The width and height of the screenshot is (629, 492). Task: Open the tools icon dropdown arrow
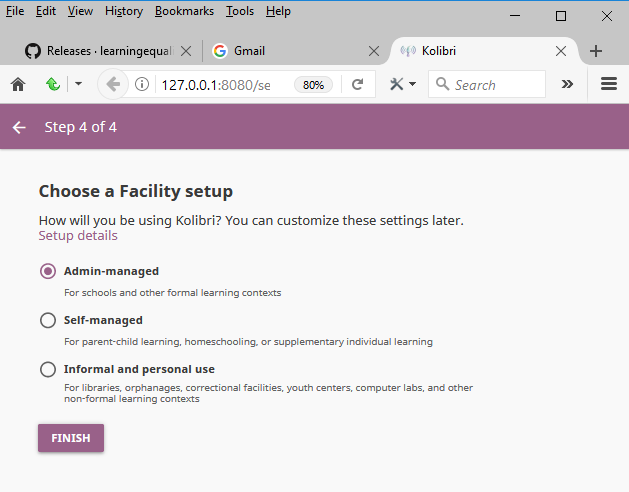coord(412,84)
